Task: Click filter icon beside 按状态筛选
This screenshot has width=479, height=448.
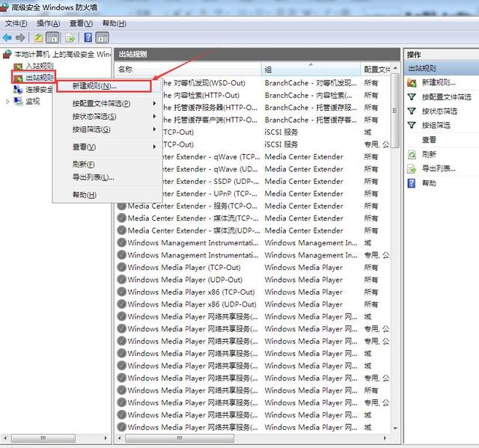Action: click(x=412, y=111)
